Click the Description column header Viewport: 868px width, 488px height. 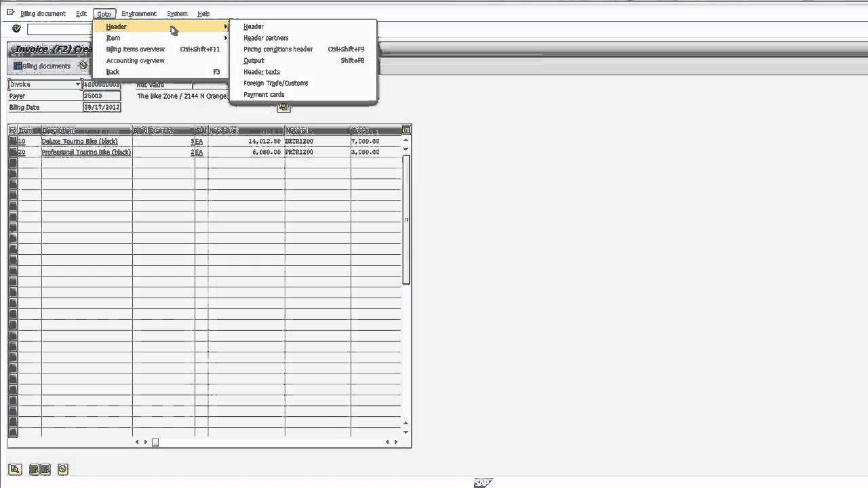[x=87, y=130]
